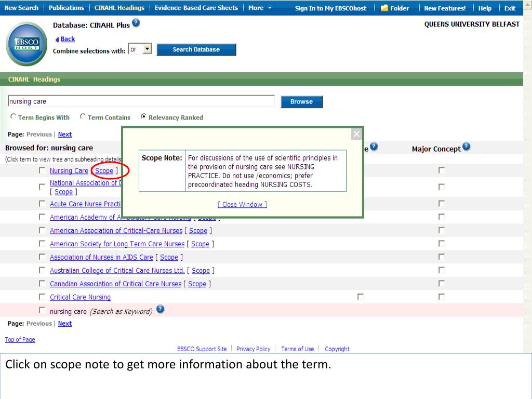532x399 pixels.
Task: Open Critical Care Nursing heading link
Action: 80,297
